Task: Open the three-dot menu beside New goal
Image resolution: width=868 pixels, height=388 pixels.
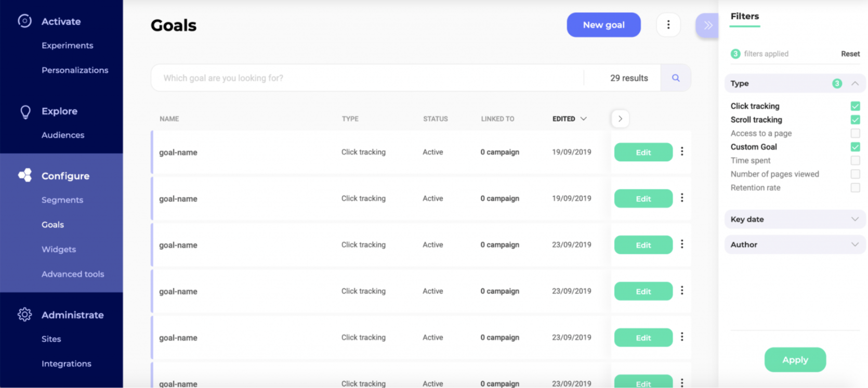Action: [668, 25]
